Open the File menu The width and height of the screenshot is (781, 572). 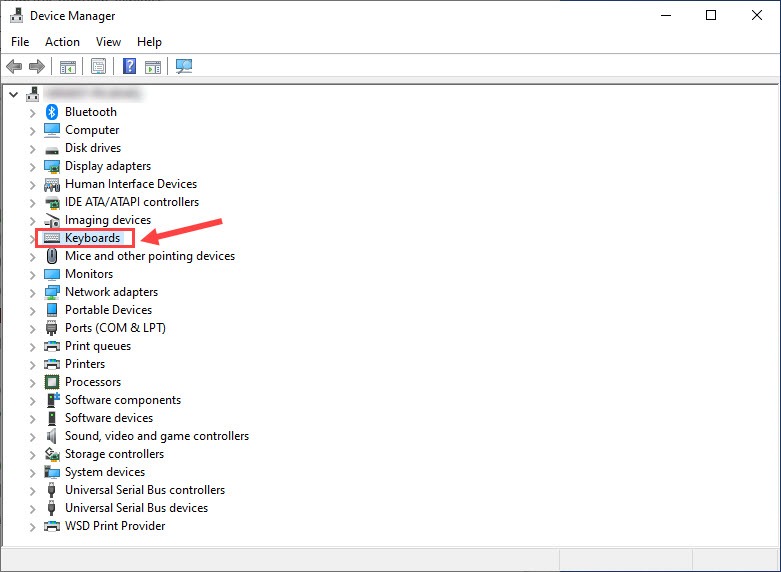(x=20, y=42)
